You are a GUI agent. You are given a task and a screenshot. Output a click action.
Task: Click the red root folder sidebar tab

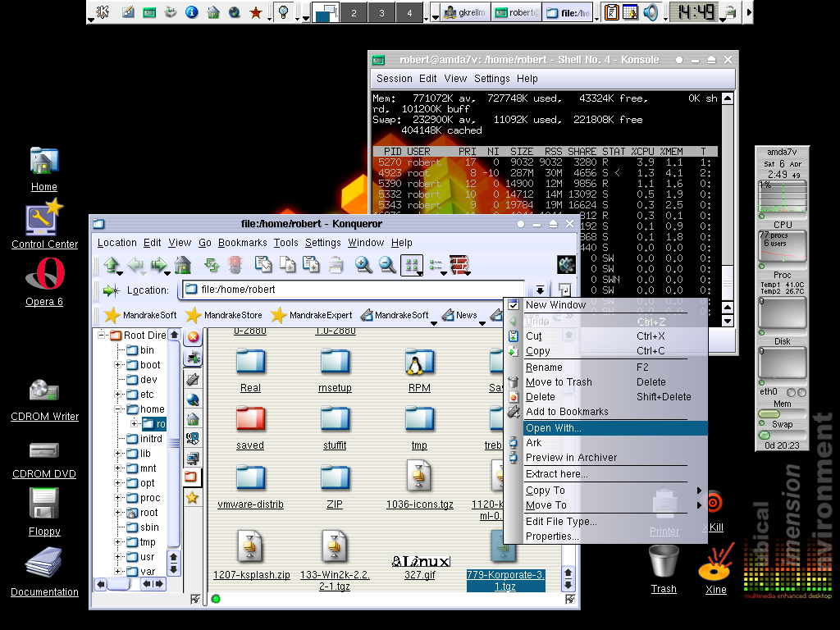192,477
